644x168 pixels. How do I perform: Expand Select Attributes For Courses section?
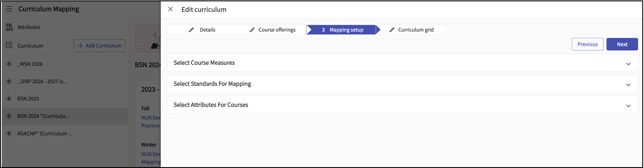pos(628,106)
